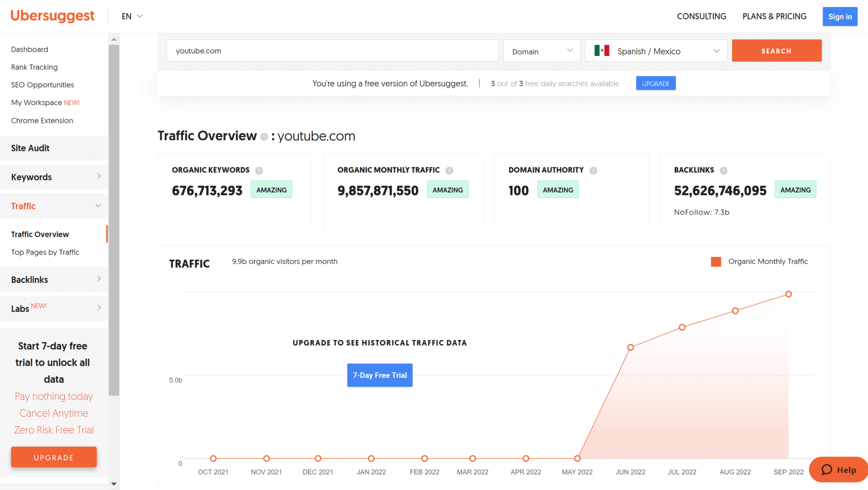The width and height of the screenshot is (868, 490).
Task: Open Chrome Extension link in sidebar
Action: click(42, 120)
